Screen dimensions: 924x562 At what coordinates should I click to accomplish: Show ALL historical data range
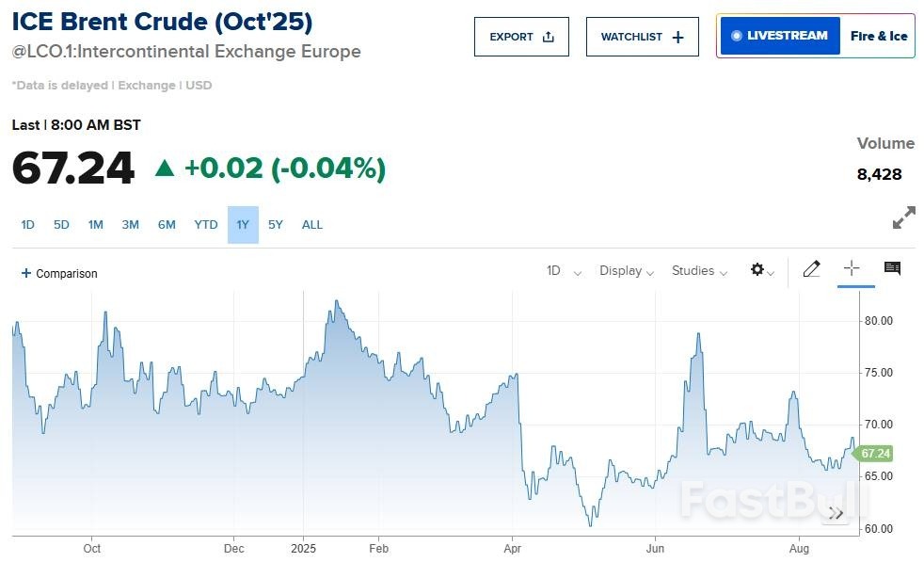(311, 225)
